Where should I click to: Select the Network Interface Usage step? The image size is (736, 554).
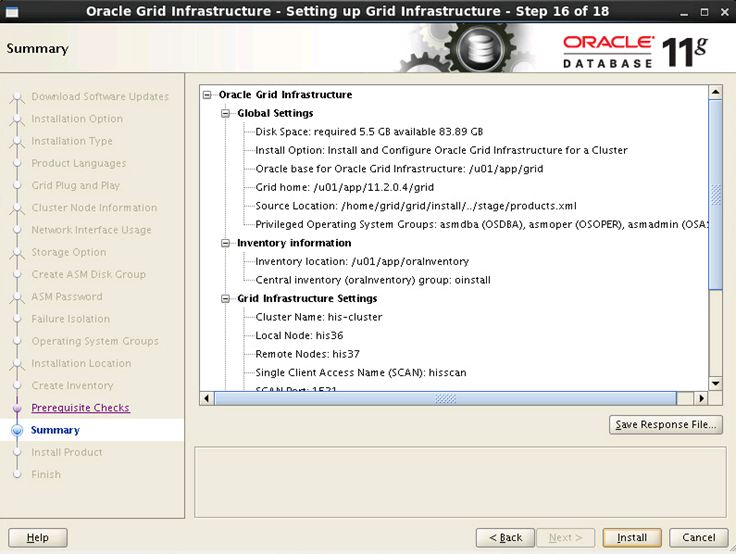coord(92,230)
